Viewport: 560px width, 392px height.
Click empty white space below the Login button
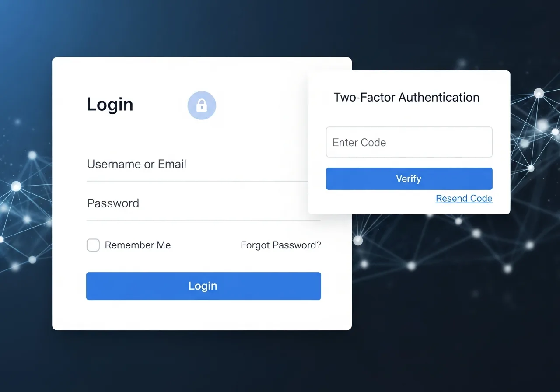pyautogui.click(x=203, y=316)
